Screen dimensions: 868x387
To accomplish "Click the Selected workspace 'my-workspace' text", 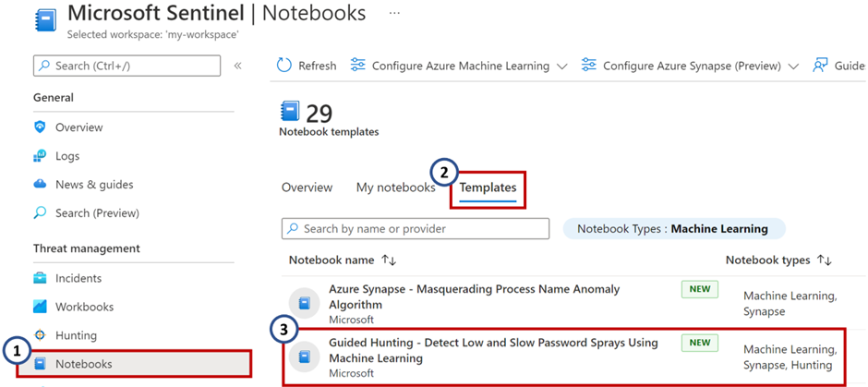I will (x=152, y=35).
